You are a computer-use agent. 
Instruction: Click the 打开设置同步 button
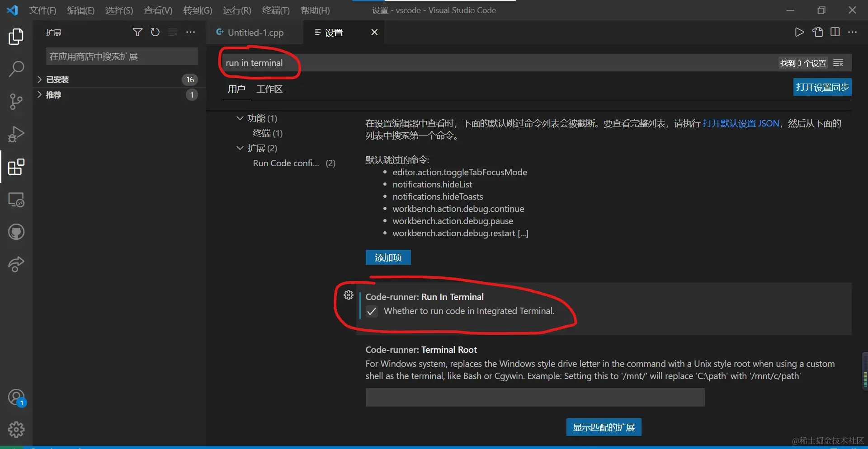tap(822, 87)
